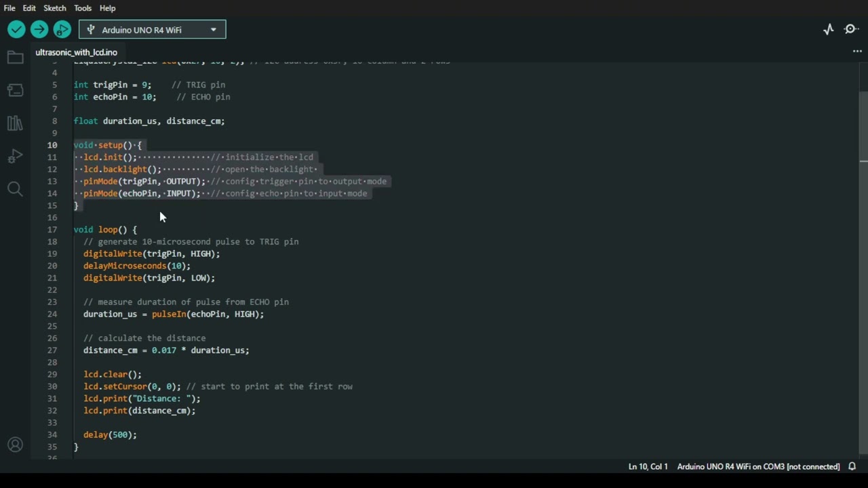
Task: Open the Search sidebar magnifier icon
Action: pos(15,188)
